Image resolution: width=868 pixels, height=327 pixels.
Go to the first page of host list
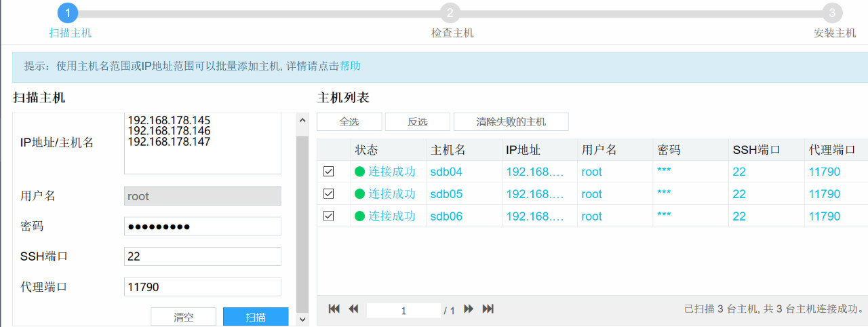(x=334, y=309)
